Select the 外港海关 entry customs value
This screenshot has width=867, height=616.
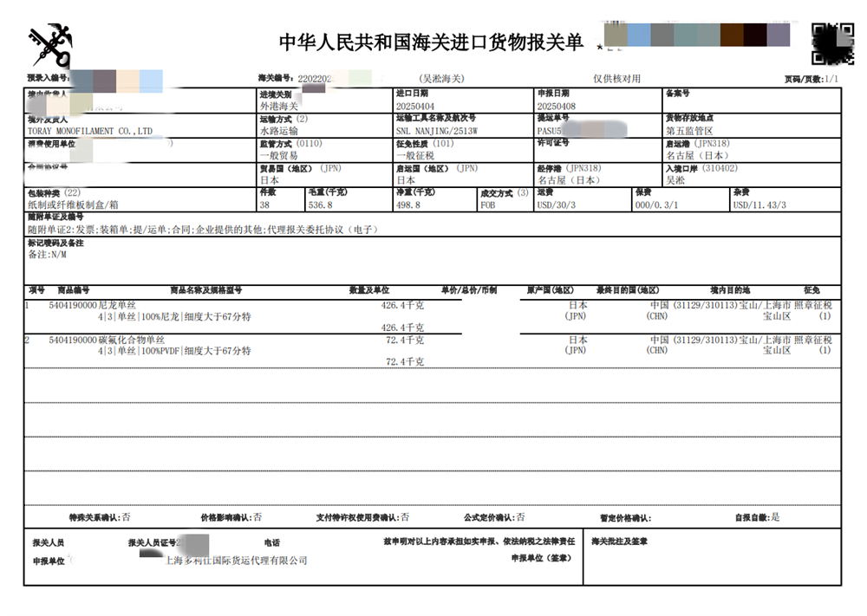point(279,106)
